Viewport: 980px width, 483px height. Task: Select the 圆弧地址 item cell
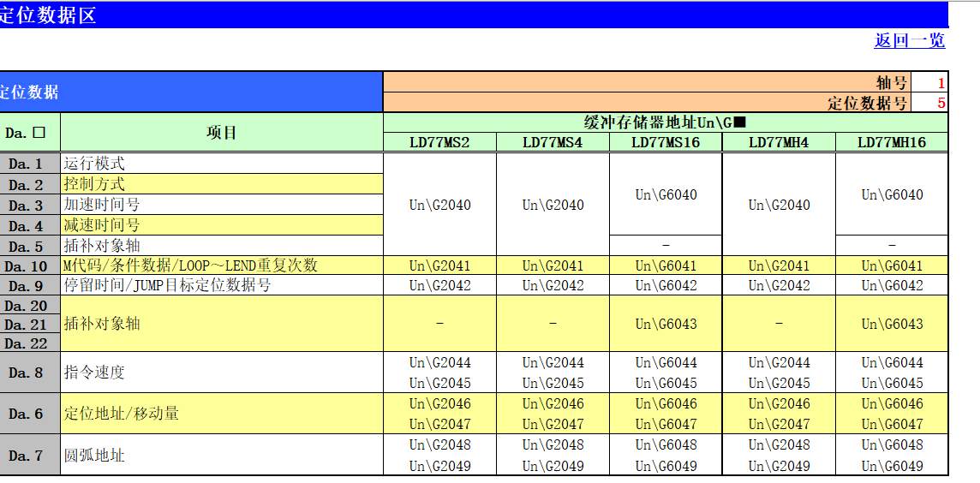coord(221,455)
